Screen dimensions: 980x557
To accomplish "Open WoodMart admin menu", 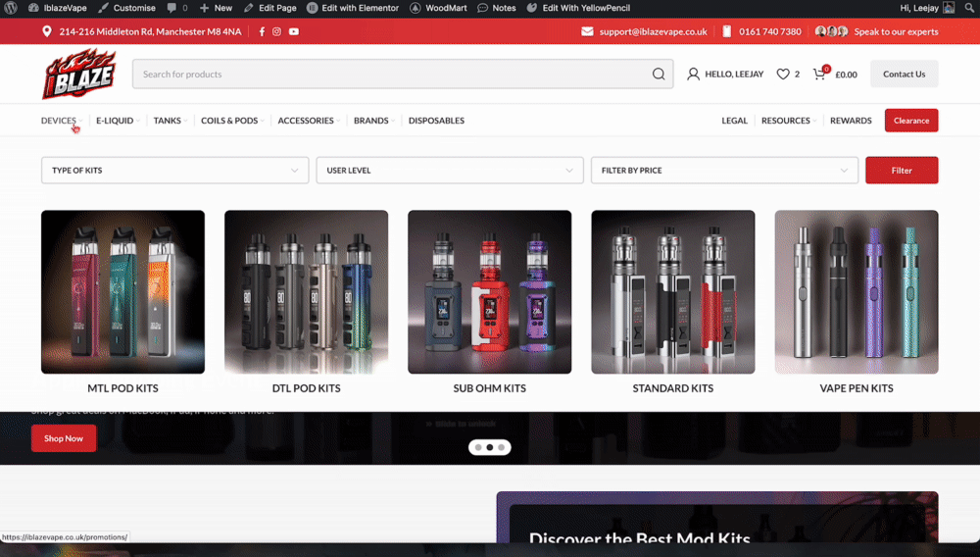I will pos(438,8).
